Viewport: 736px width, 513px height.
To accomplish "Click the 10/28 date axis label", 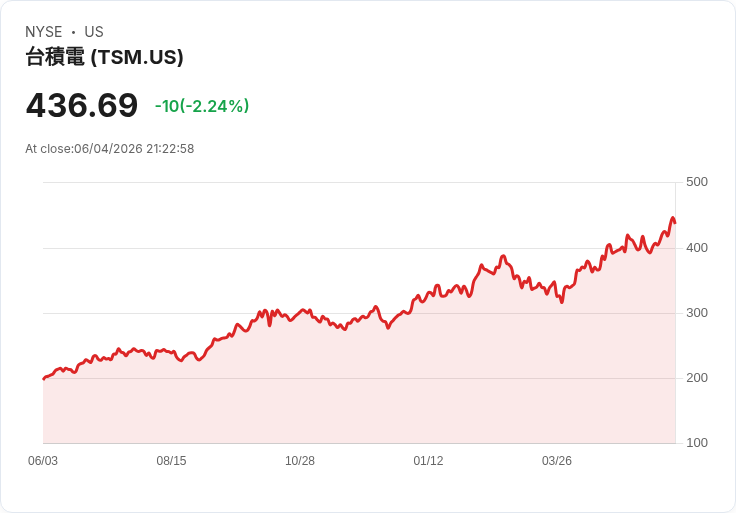I will coord(300,461).
